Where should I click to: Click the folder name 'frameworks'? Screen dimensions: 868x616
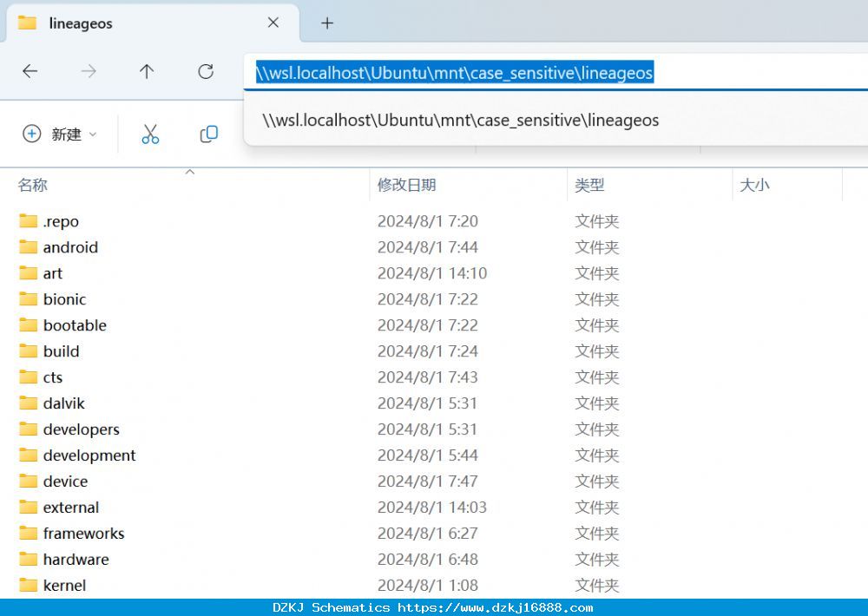(x=83, y=533)
